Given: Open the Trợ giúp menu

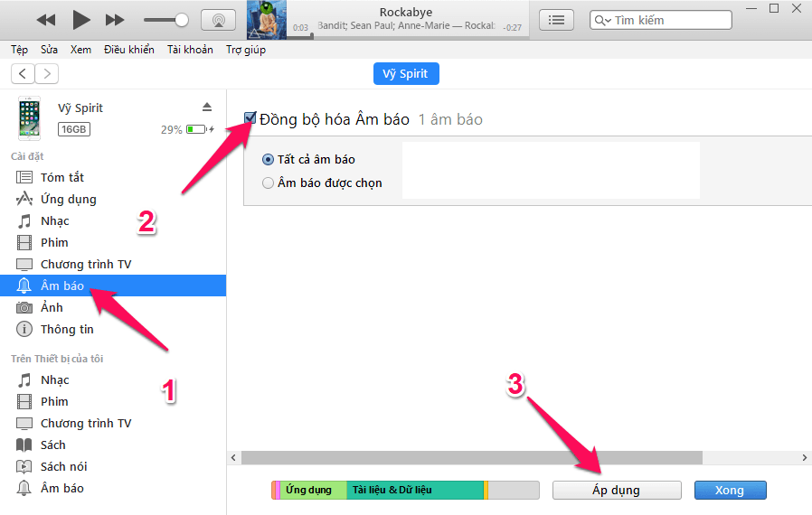Looking at the screenshot, I should point(246,50).
